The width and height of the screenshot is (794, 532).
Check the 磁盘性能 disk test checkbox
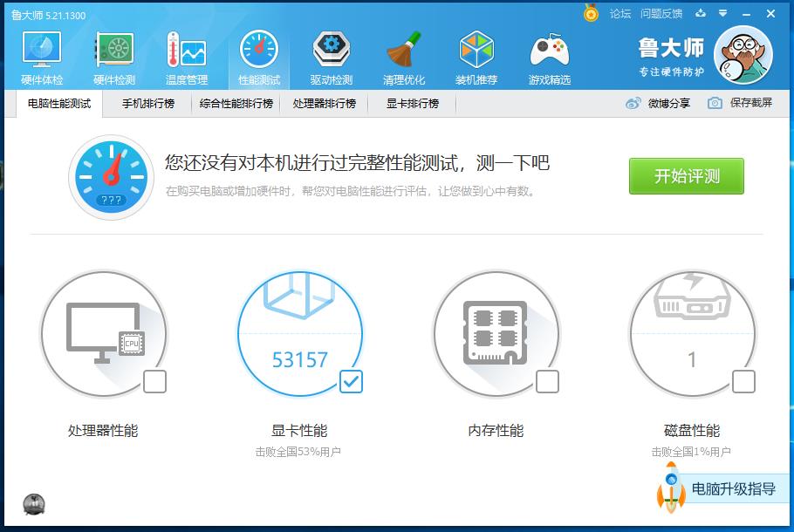click(745, 381)
